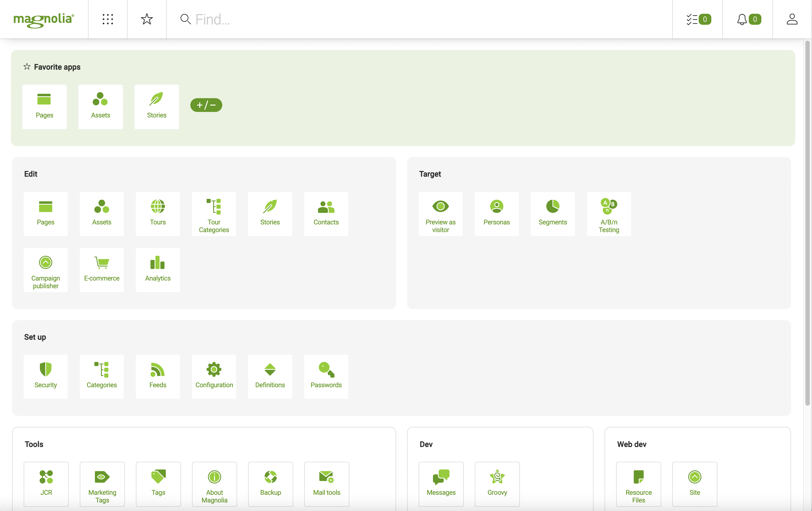Open the Pages app in Edit section
This screenshot has width=812, height=511.
45,214
